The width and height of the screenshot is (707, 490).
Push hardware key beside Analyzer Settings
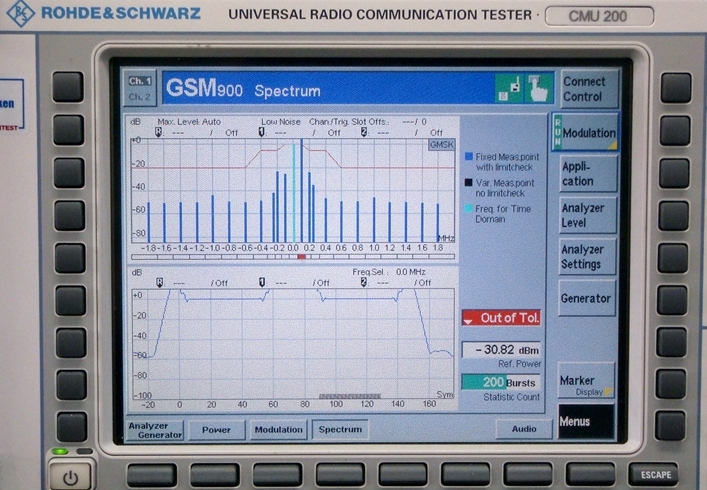(x=673, y=258)
